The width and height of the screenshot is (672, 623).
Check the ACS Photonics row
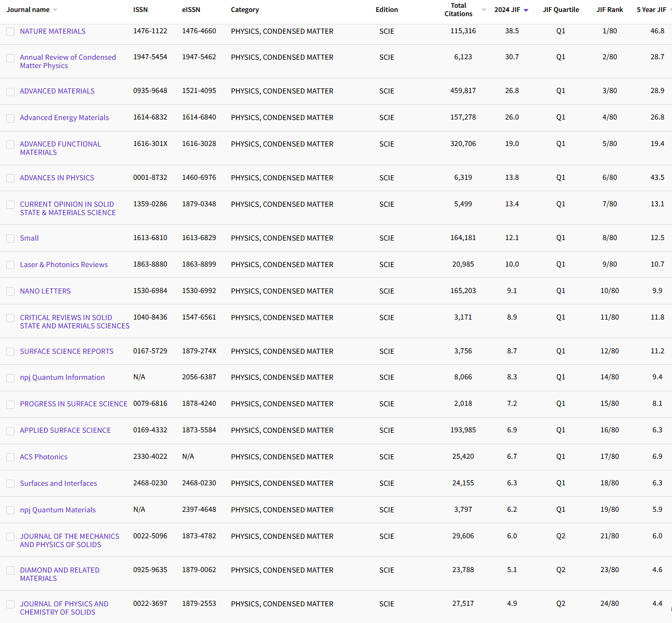tap(10, 457)
